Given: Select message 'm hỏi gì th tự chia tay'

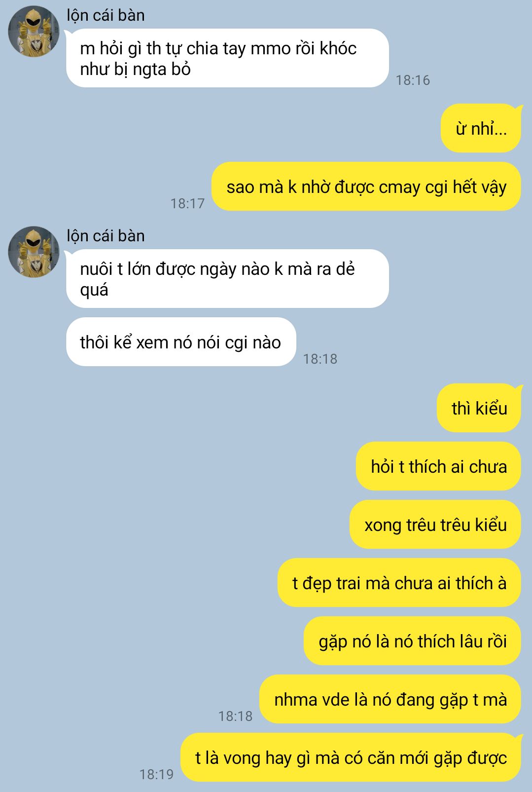Looking at the screenshot, I should click(227, 58).
